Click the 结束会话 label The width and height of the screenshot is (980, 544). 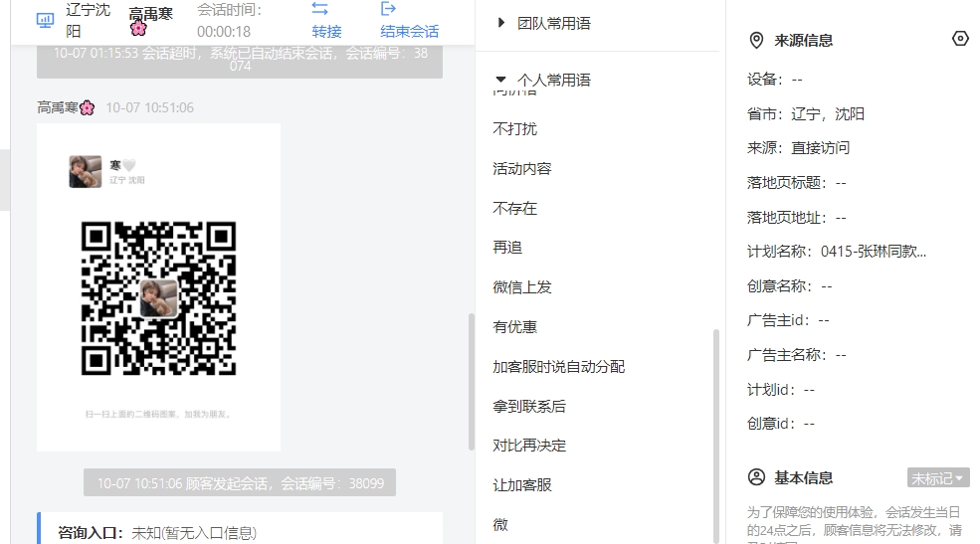pyautogui.click(x=409, y=32)
